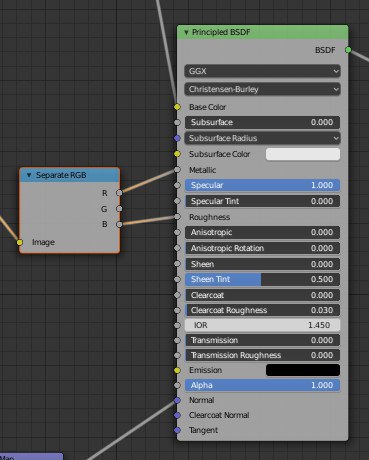Click the Alpha 1.000 slider
369x460 pixels.
pyautogui.click(x=262, y=385)
